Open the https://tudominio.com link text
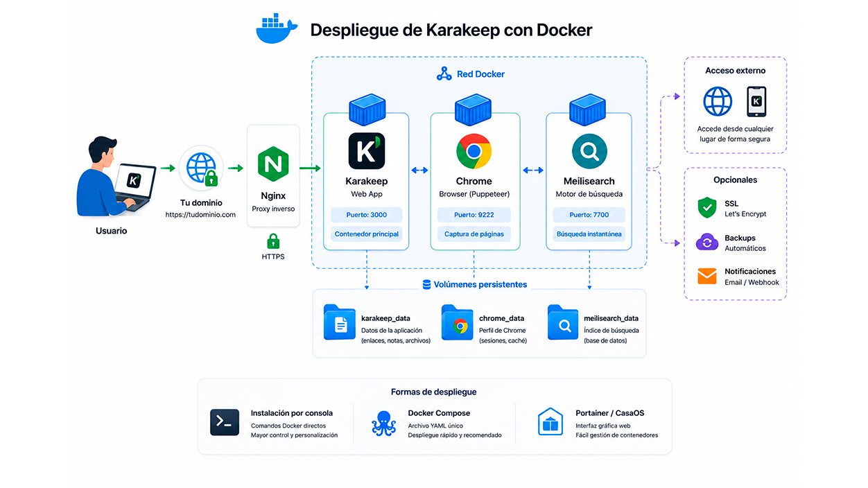Viewport: 868px width, 488px height. (x=200, y=215)
